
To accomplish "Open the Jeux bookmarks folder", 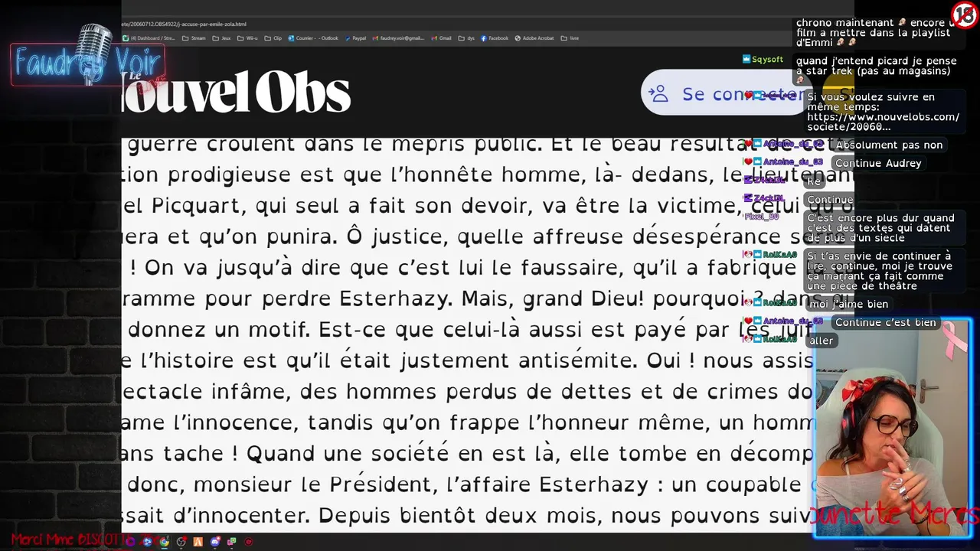I will click(221, 37).
